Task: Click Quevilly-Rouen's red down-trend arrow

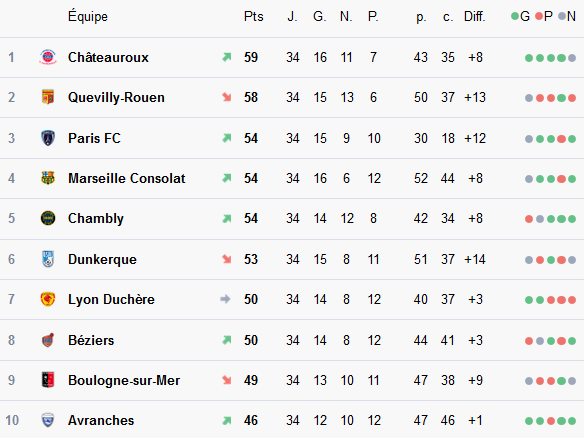Action: tap(226, 97)
